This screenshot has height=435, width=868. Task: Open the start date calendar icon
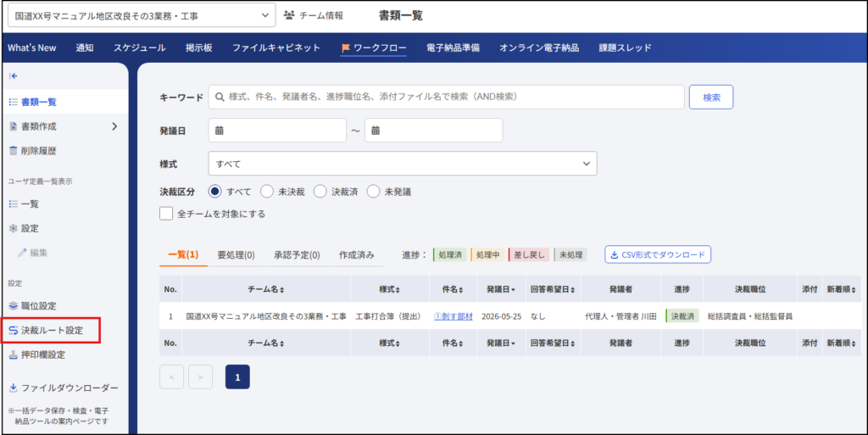click(220, 131)
